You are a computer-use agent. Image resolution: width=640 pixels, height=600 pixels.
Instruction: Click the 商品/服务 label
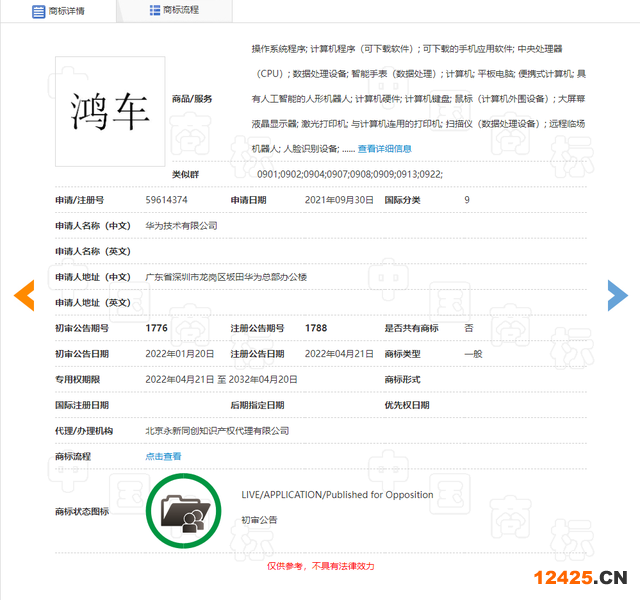tap(192, 99)
